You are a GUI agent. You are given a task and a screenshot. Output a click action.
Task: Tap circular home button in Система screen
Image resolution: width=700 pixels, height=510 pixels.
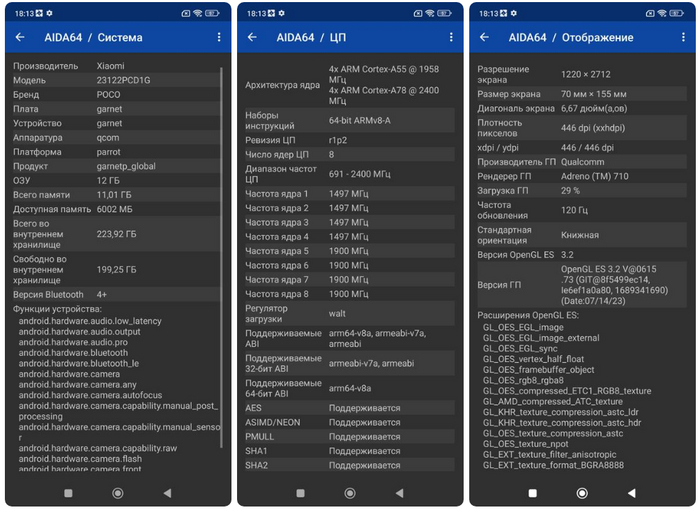tap(118, 493)
